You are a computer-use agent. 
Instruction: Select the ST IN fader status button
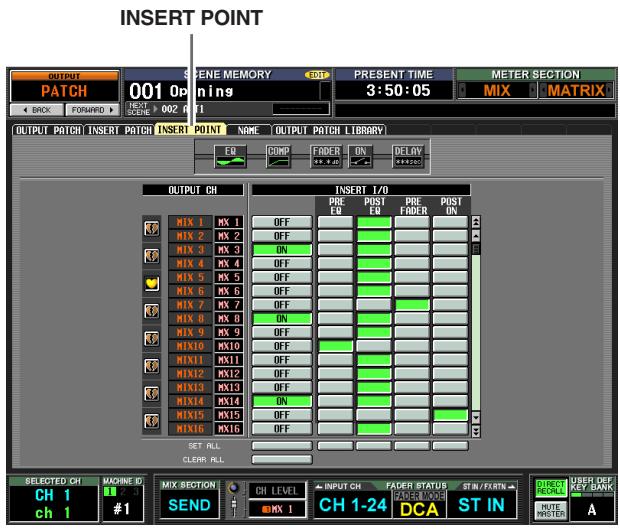(x=481, y=505)
